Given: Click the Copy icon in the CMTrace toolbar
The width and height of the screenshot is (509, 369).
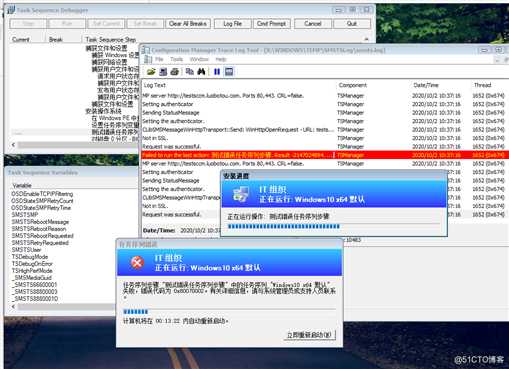Looking at the screenshot, I should (x=190, y=72).
